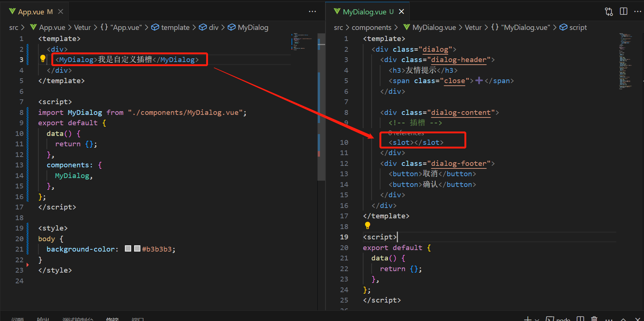Click class "dialog-content" attribute value
Image resolution: width=644 pixels, height=321 pixels.
tap(461, 112)
